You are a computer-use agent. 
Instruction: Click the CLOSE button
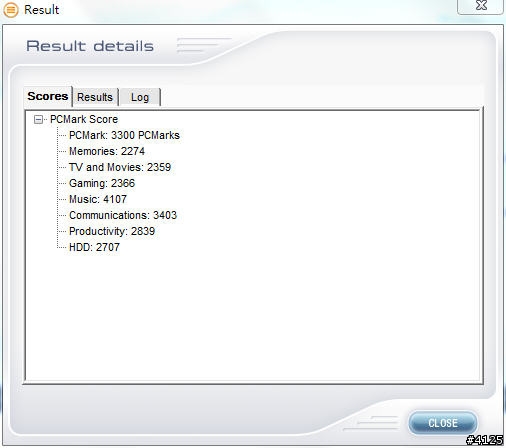(443, 423)
